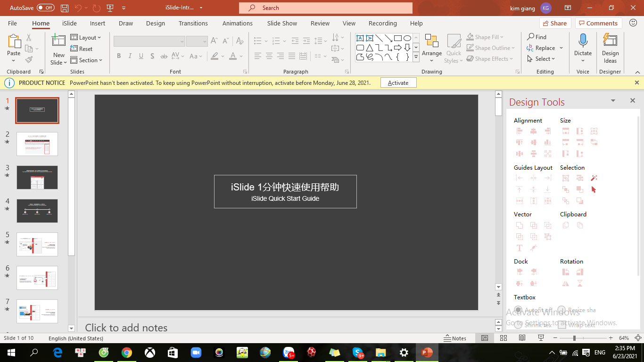Open Design Tools pane options arrow
644x362 pixels.
(x=613, y=100)
